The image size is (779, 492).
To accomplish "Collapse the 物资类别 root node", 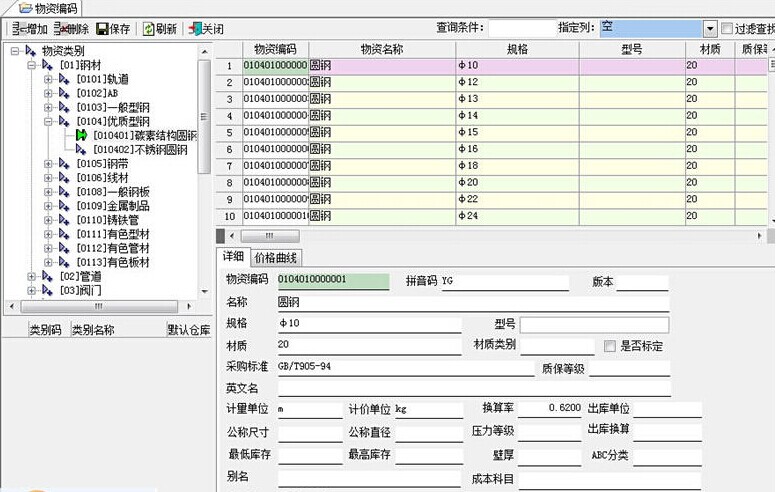I will [15, 51].
